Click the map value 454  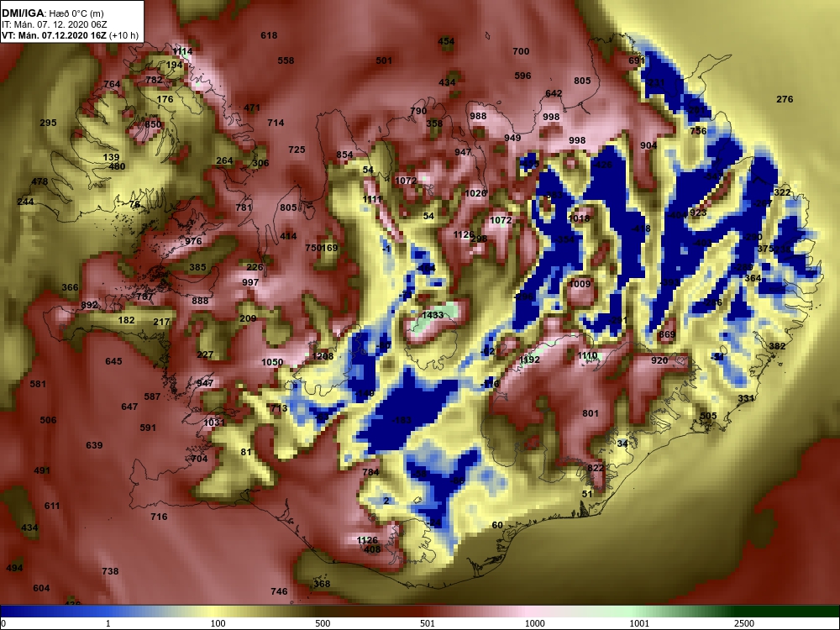pyautogui.click(x=446, y=41)
